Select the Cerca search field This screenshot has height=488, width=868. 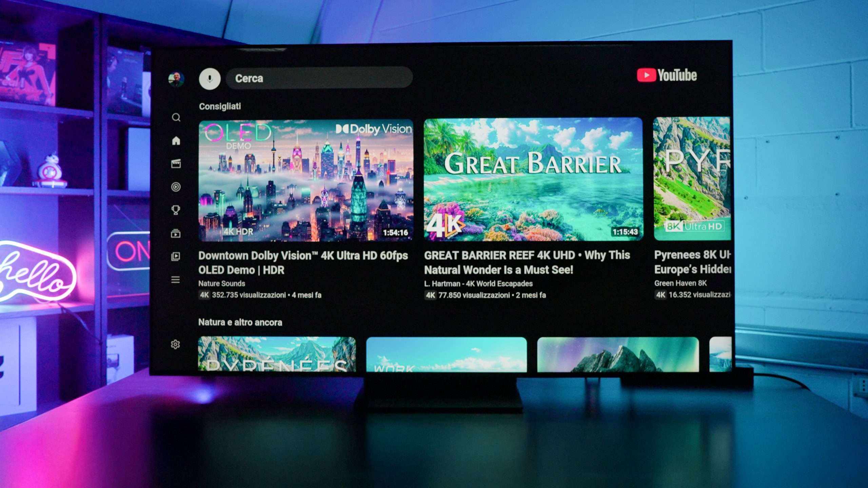point(319,78)
